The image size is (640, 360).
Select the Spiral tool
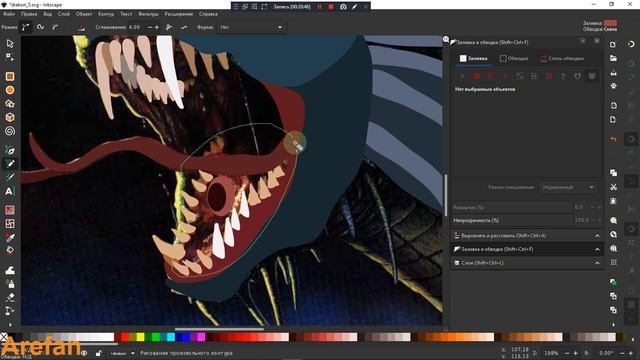(10, 131)
